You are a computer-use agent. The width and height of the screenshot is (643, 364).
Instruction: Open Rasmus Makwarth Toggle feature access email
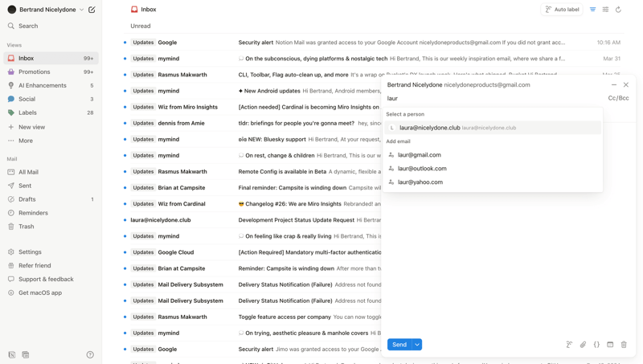point(252,317)
